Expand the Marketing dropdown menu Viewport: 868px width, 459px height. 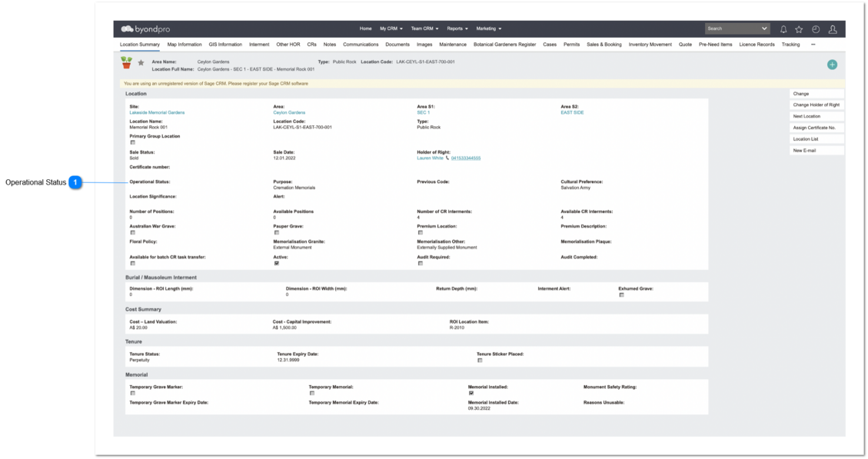[489, 28]
